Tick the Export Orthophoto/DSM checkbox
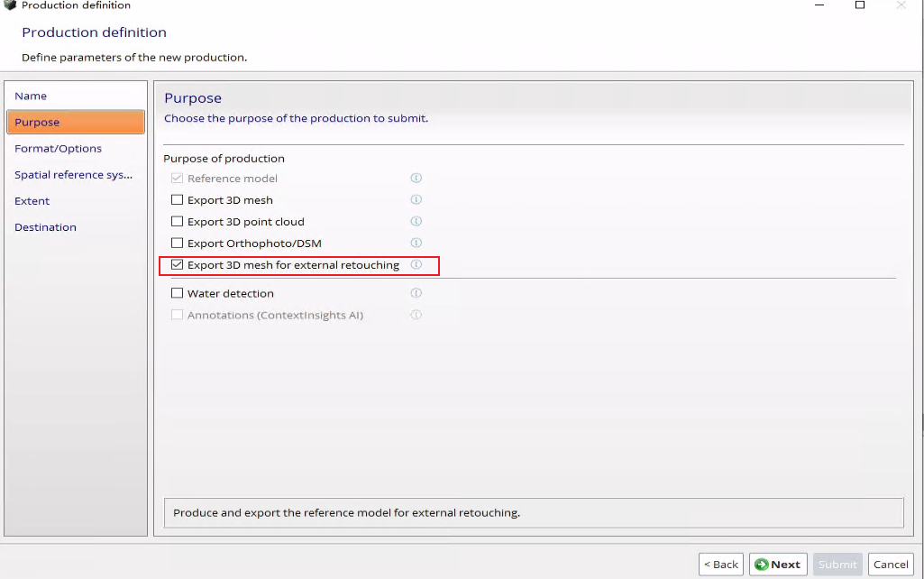The image size is (924, 579). click(x=178, y=244)
